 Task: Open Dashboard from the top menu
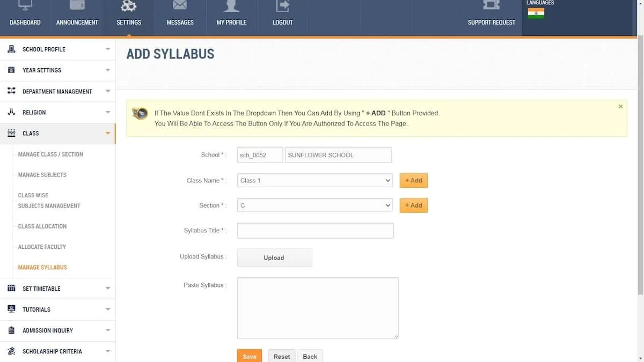25,23
